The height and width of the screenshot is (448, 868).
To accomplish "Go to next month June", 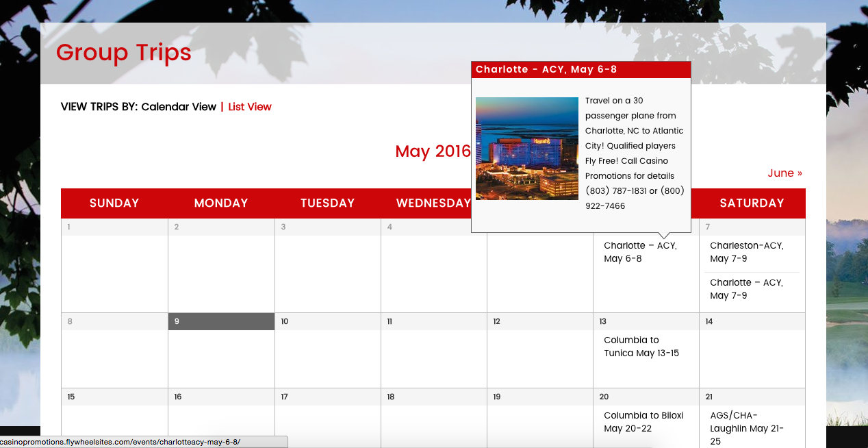I will point(785,173).
